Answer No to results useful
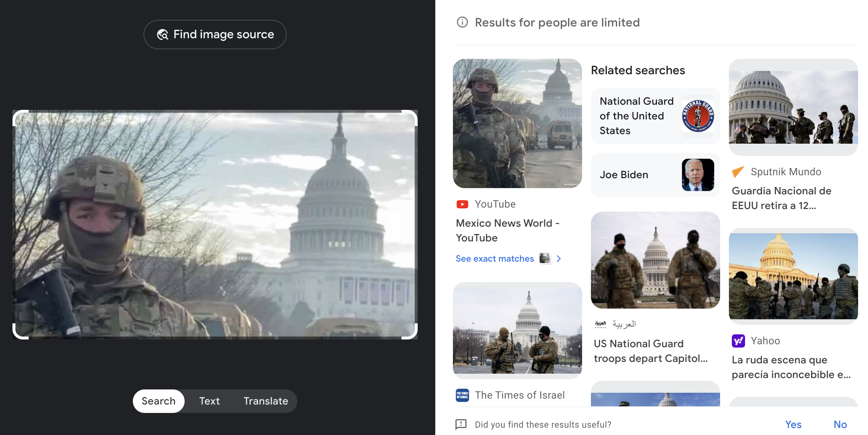Viewport: 868px width, 435px height. 840,424
